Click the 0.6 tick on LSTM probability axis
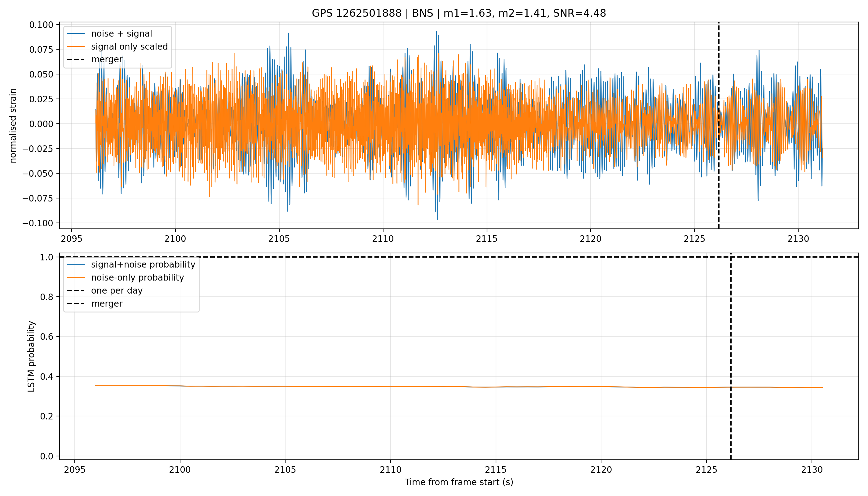Viewport: 868px width, 496px height. coord(47,337)
